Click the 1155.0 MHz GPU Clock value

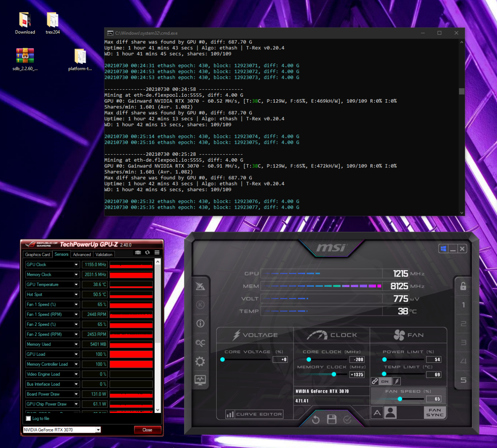[x=95, y=265]
